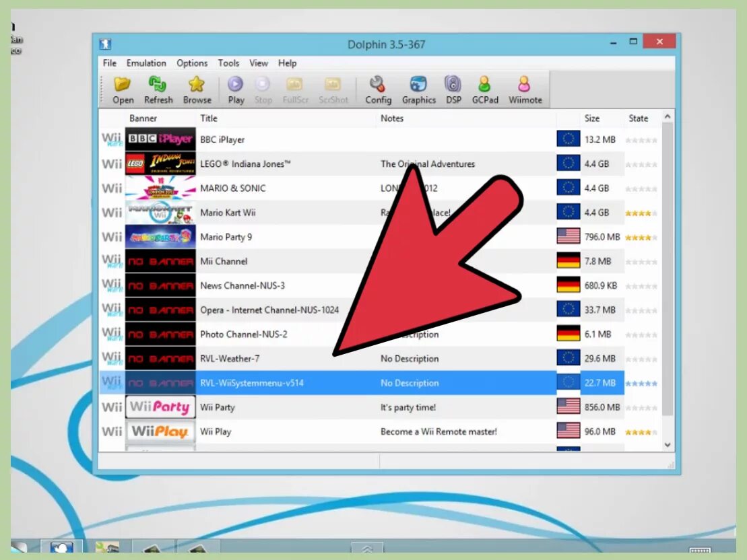The height and width of the screenshot is (560, 747).
Task: Click the EU flag on BBC iPlayer row
Action: 569,139
